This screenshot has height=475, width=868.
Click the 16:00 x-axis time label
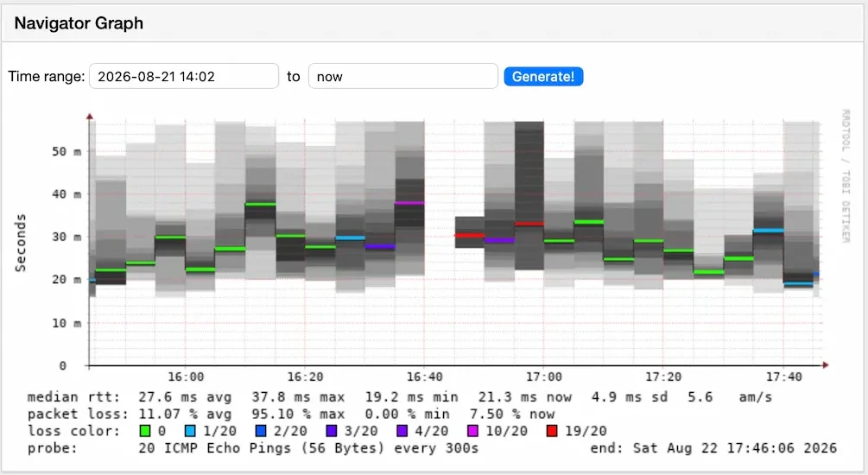pyautogui.click(x=186, y=377)
